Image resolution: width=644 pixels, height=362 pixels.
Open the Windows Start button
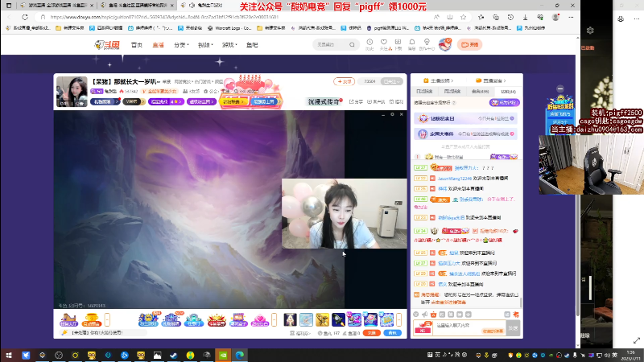9,355
